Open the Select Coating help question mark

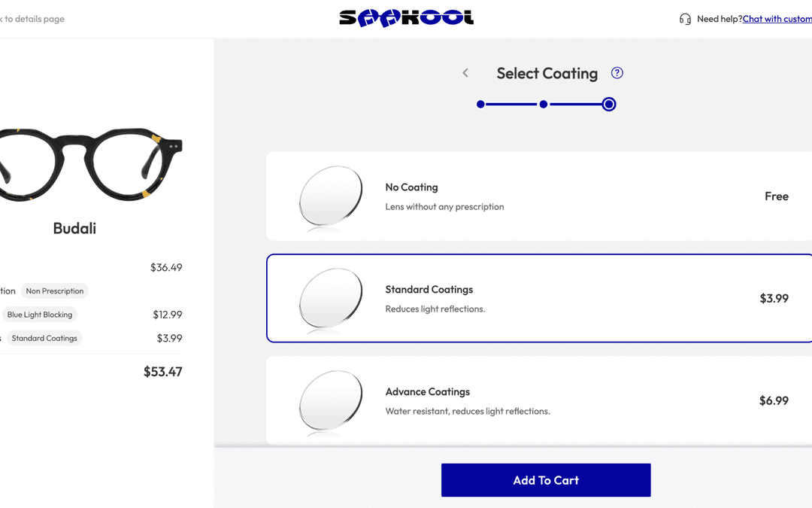click(x=617, y=72)
